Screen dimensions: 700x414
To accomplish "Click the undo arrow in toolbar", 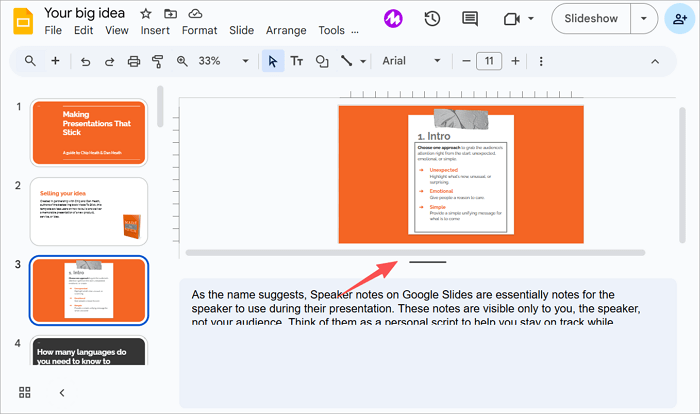I will tap(84, 61).
